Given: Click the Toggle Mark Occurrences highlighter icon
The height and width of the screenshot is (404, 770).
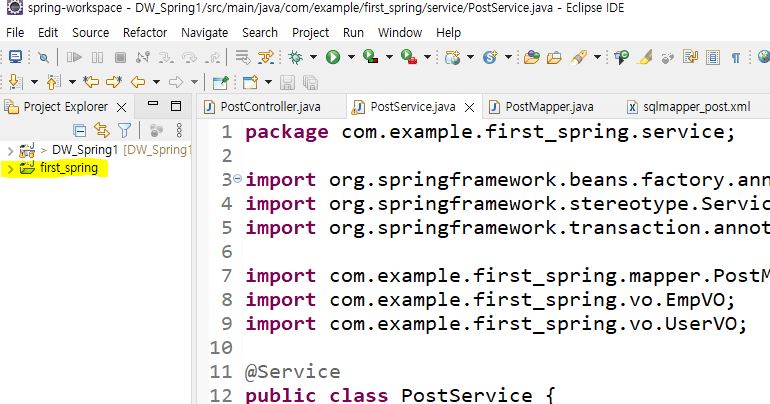Looking at the screenshot, I should click(x=644, y=57).
